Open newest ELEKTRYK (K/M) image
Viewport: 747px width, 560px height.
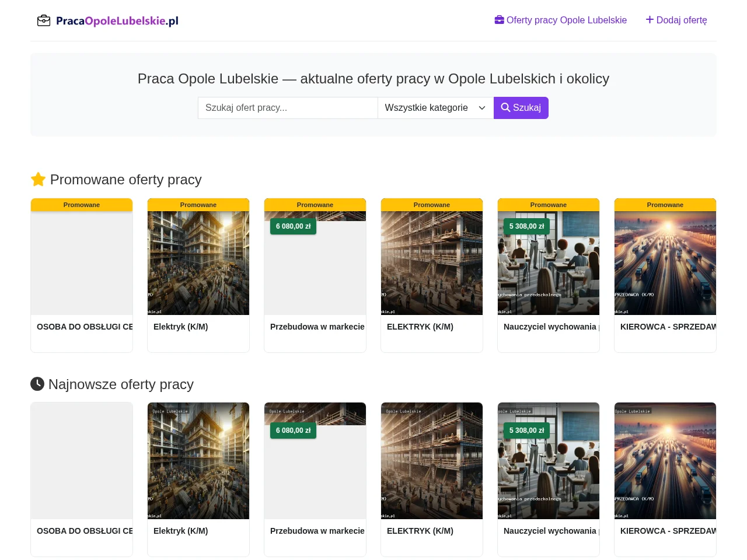tap(432, 461)
